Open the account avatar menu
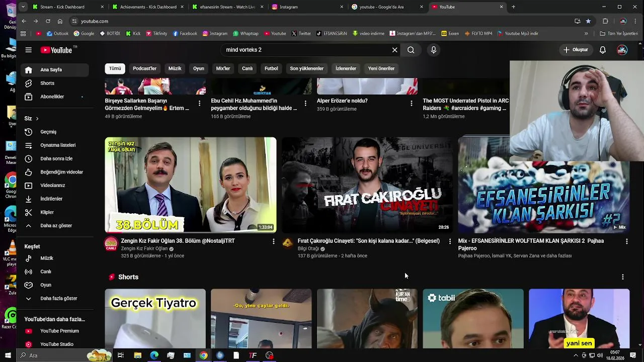Image resolution: width=644 pixels, height=362 pixels. [x=622, y=50]
